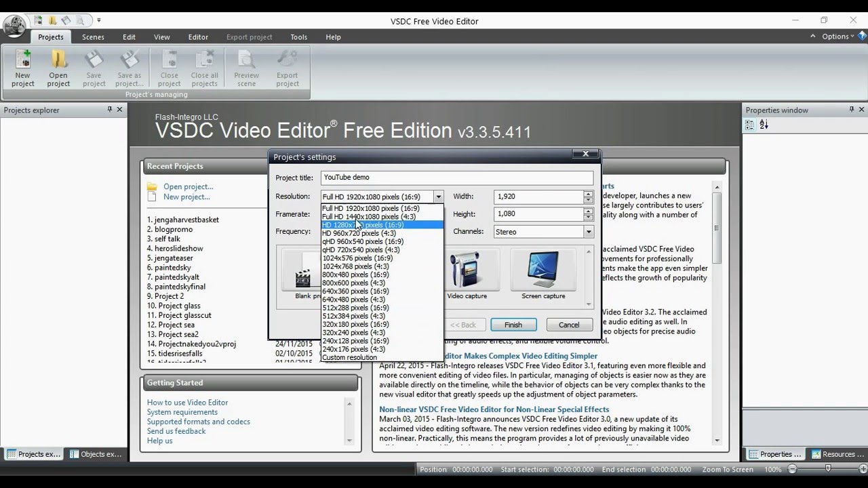Image resolution: width=868 pixels, height=488 pixels.
Task: Click the Project title input field
Action: 457,178
